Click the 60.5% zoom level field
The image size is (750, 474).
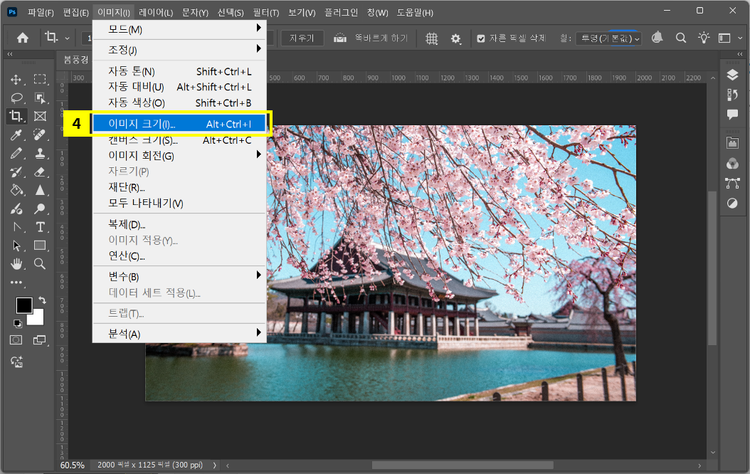72,465
